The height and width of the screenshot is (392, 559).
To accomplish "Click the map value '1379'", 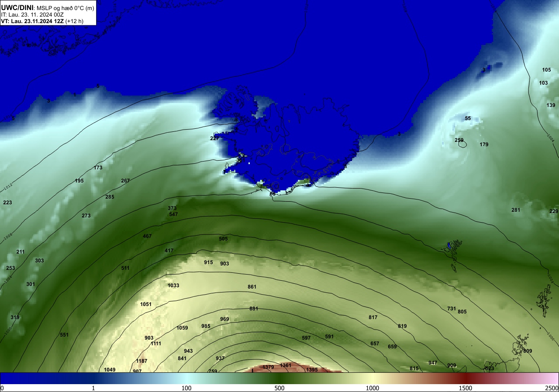I will [x=268, y=367].
